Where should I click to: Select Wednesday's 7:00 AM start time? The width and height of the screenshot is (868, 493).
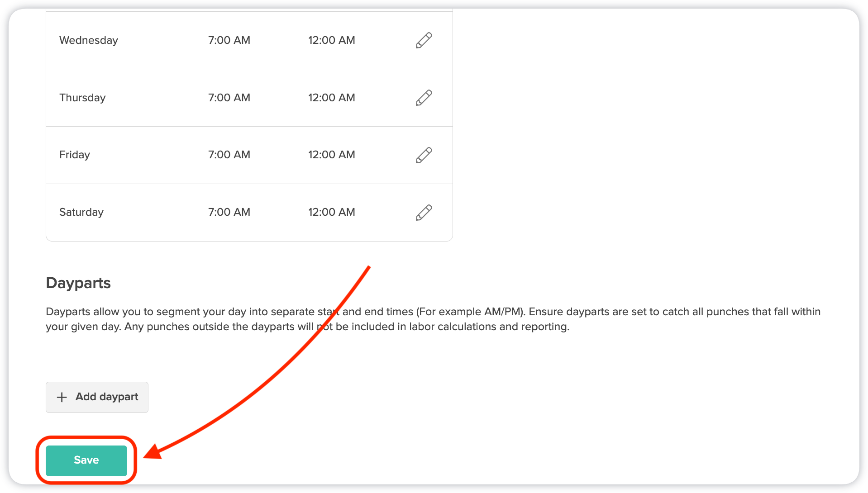(229, 40)
